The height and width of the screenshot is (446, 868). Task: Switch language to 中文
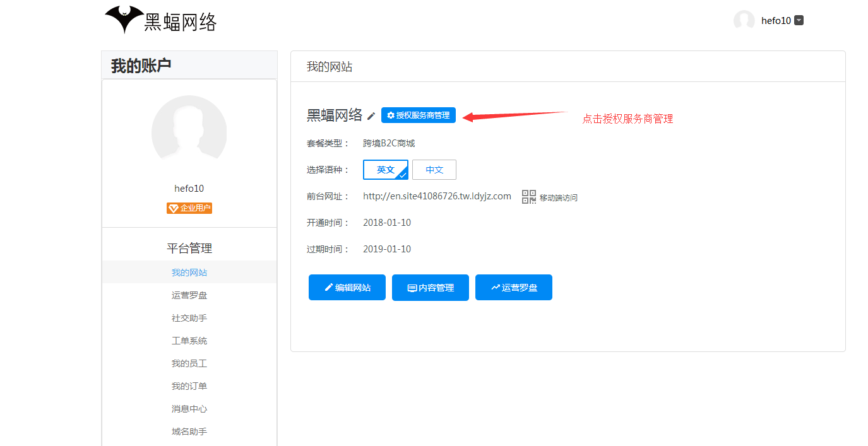(x=434, y=170)
